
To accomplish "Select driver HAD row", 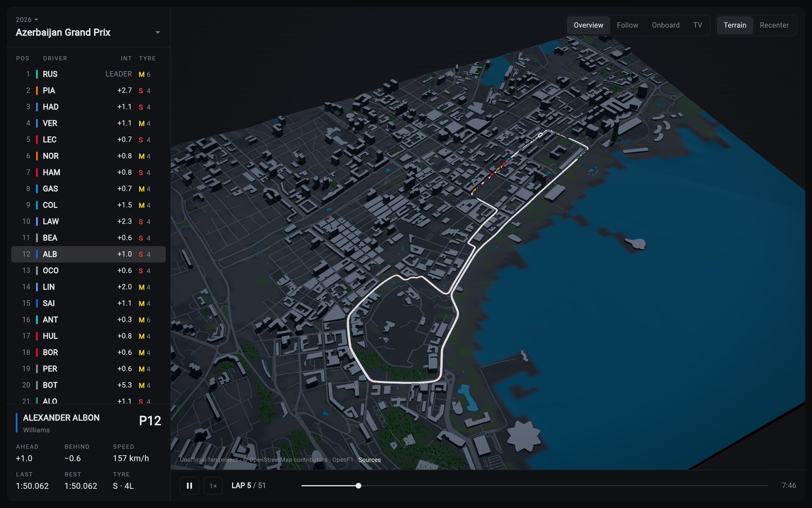I will pos(88,107).
